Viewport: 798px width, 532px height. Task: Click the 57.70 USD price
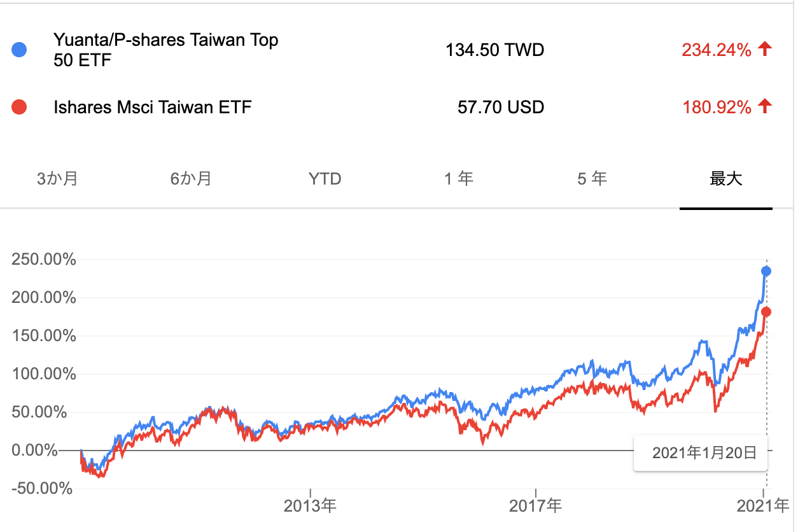(x=501, y=107)
